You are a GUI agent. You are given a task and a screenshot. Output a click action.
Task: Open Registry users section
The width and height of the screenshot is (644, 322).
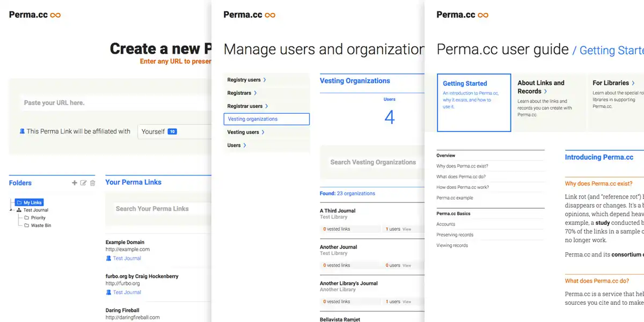click(244, 80)
